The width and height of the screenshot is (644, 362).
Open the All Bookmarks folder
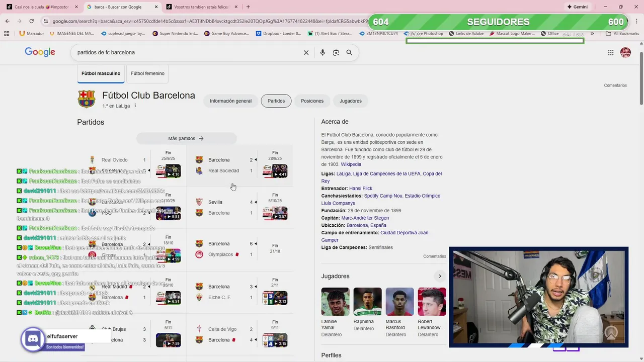coord(622,34)
